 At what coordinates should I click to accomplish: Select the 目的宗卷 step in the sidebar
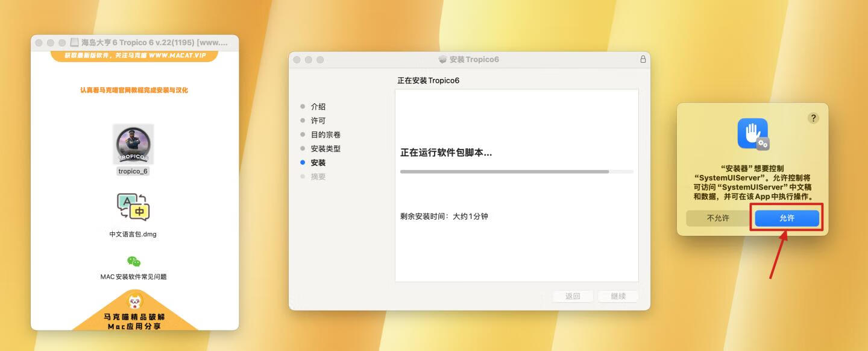point(326,134)
